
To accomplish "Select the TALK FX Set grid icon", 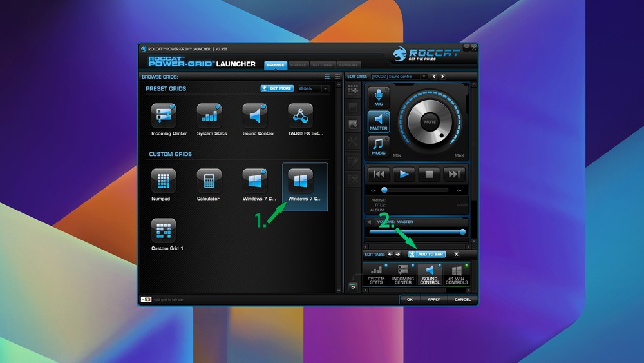I will tap(300, 116).
